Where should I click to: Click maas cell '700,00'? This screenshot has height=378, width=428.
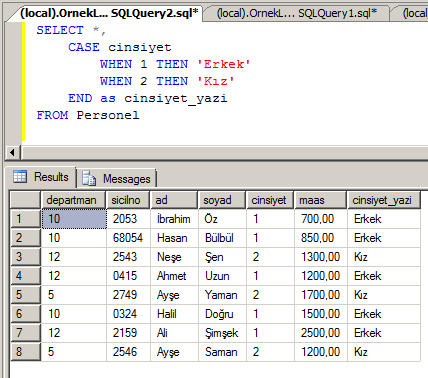[x=321, y=219]
